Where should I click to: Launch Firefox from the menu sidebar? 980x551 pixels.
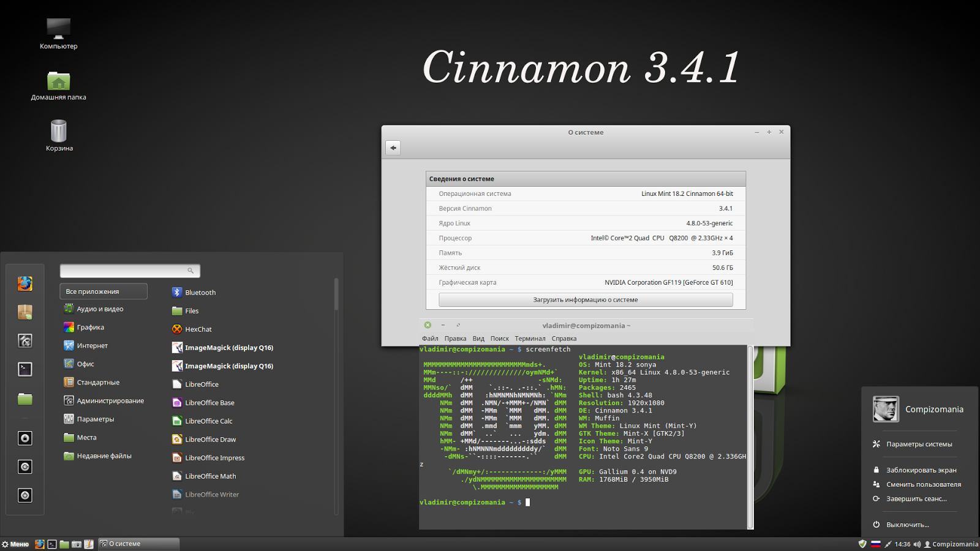tap(24, 283)
